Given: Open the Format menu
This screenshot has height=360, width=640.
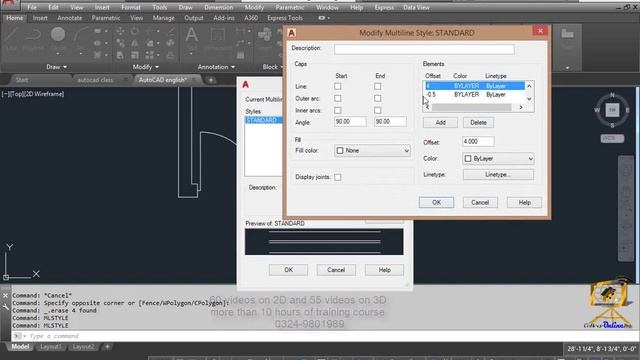Looking at the screenshot, I should pos(131,7).
